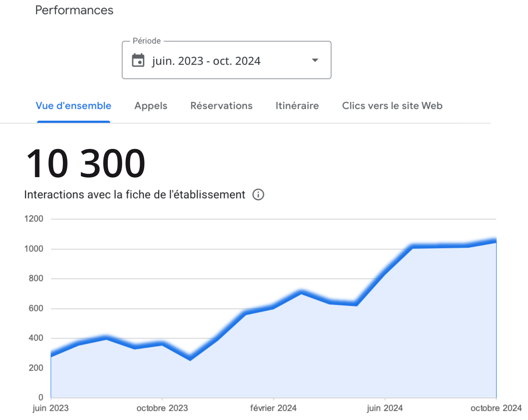
Task: Click the 1200 y-axis value label
Action: point(34,219)
